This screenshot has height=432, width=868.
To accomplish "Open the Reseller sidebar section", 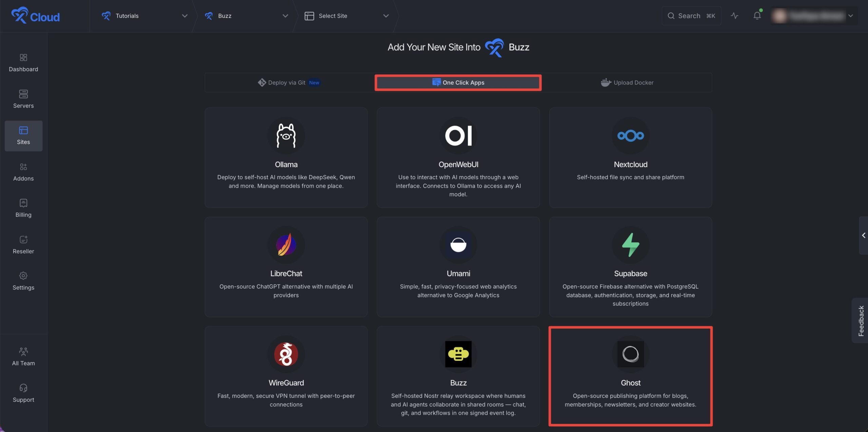I will click(x=23, y=245).
